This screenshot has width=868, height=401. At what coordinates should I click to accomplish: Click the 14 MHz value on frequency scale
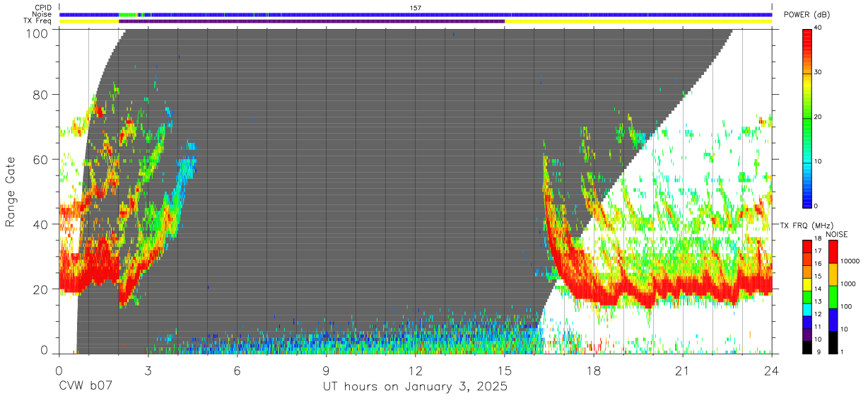pos(819,289)
